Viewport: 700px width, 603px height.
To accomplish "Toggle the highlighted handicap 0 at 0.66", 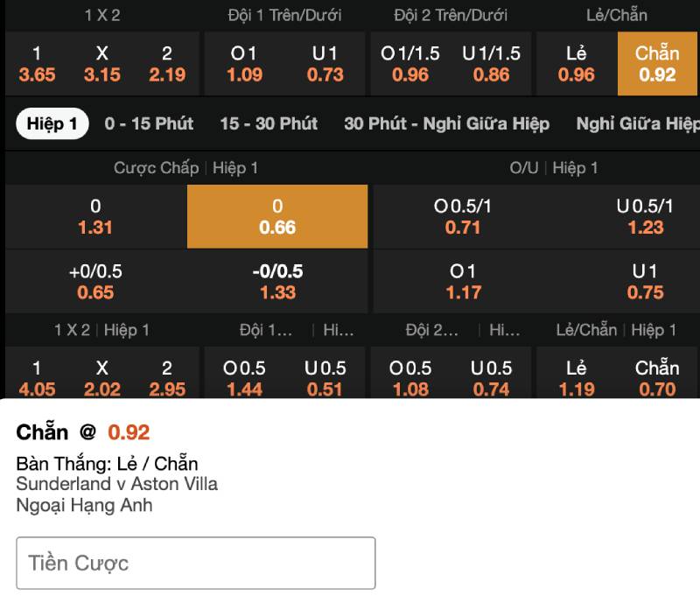I will [277, 217].
